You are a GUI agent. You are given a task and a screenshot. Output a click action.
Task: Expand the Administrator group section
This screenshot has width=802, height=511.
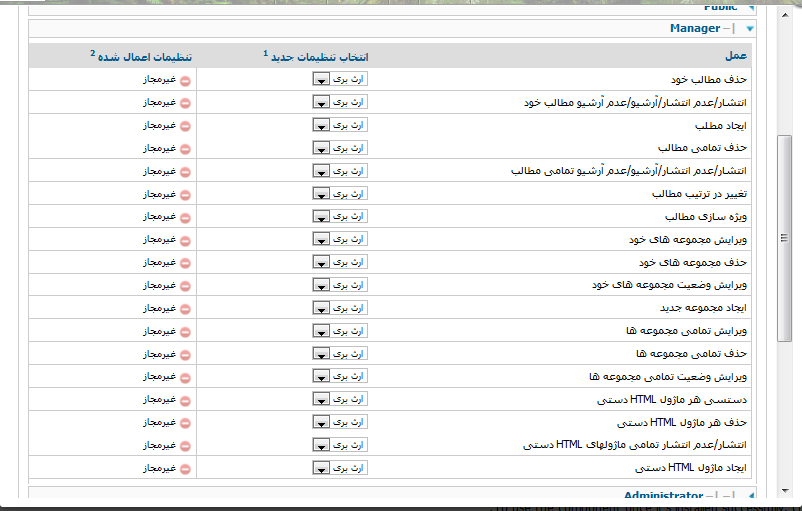750,496
